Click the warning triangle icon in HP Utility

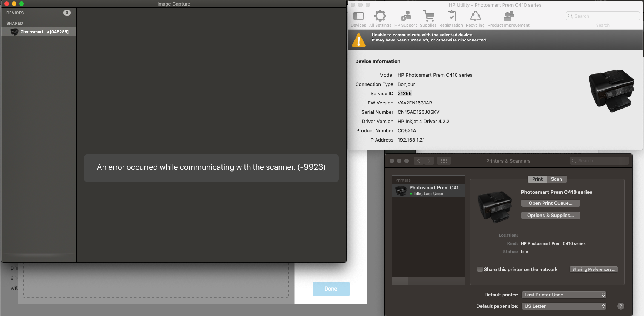358,40
